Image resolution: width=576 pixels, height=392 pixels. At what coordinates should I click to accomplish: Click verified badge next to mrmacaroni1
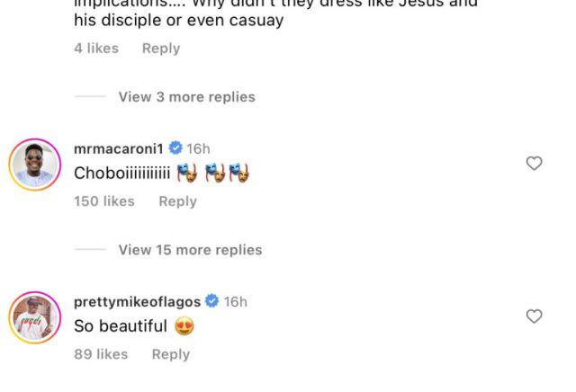click(176, 148)
